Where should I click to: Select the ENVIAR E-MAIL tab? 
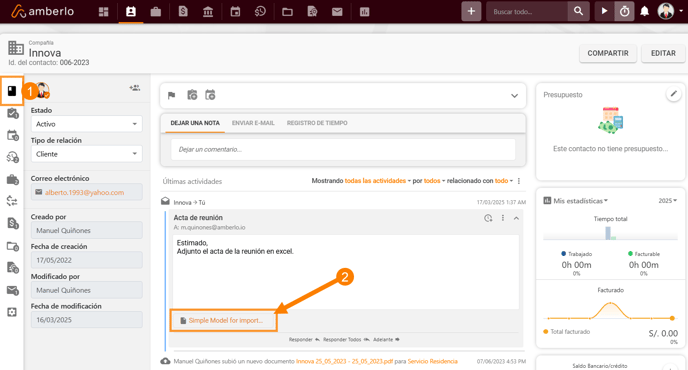[x=253, y=123]
